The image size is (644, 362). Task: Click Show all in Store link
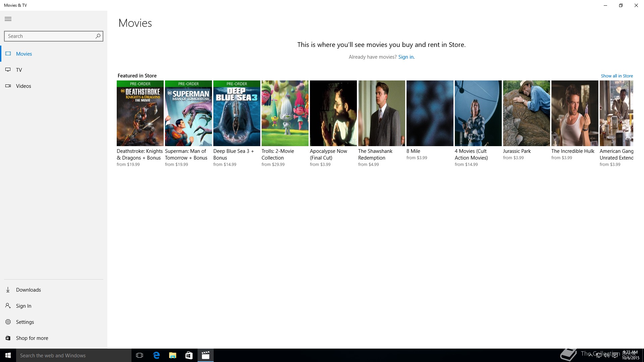[617, 76]
